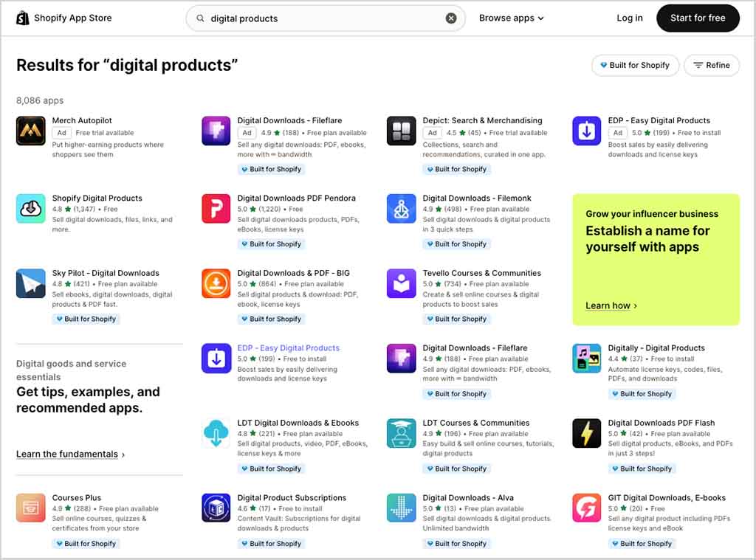This screenshot has height=560, width=756.
Task: Open LDT Digital Downloads & Ebooks title
Action: tap(298, 423)
